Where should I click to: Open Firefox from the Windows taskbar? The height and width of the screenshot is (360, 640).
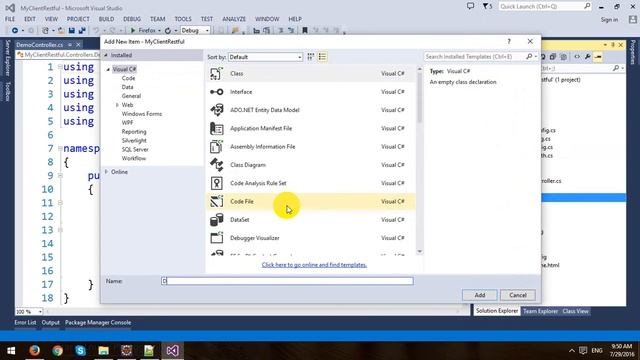[34, 350]
